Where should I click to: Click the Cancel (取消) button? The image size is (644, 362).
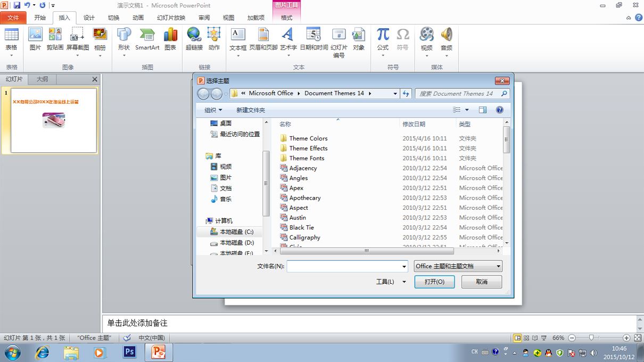(x=482, y=282)
